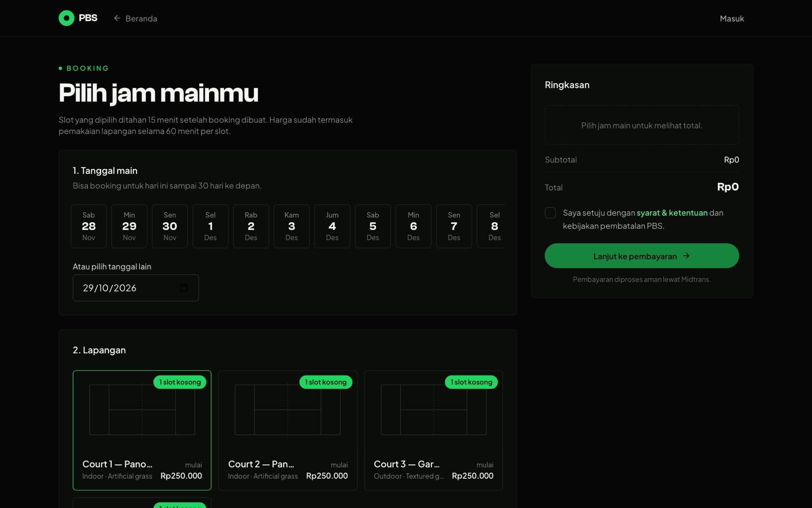The height and width of the screenshot is (508, 812).
Task: Click the '1 slot kosong' badge on Court 1
Action: (x=180, y=382)
